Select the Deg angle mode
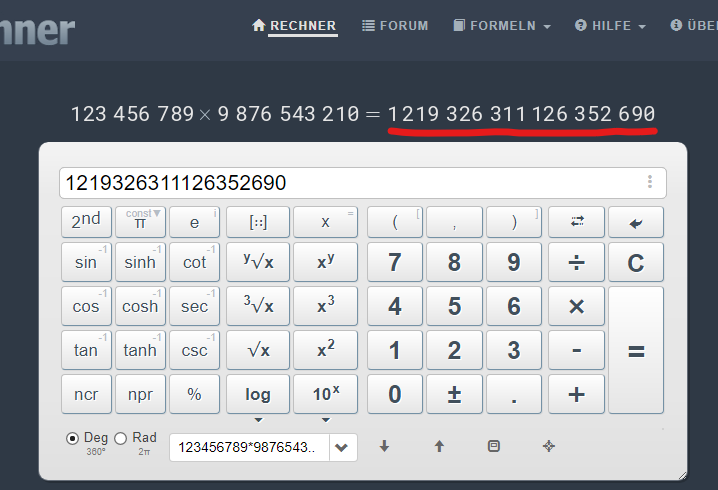The height and width of the screenshot is (490, 718). pos(73,438)
